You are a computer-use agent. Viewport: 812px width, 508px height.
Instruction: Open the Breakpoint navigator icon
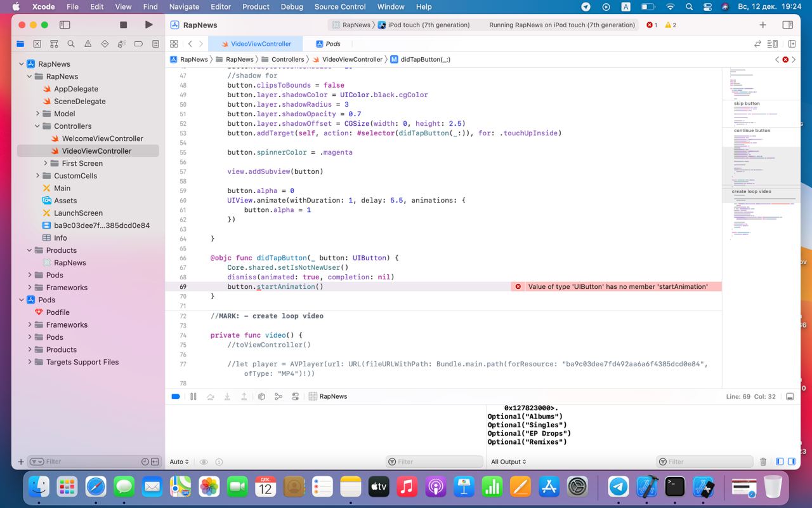[138, 44]
